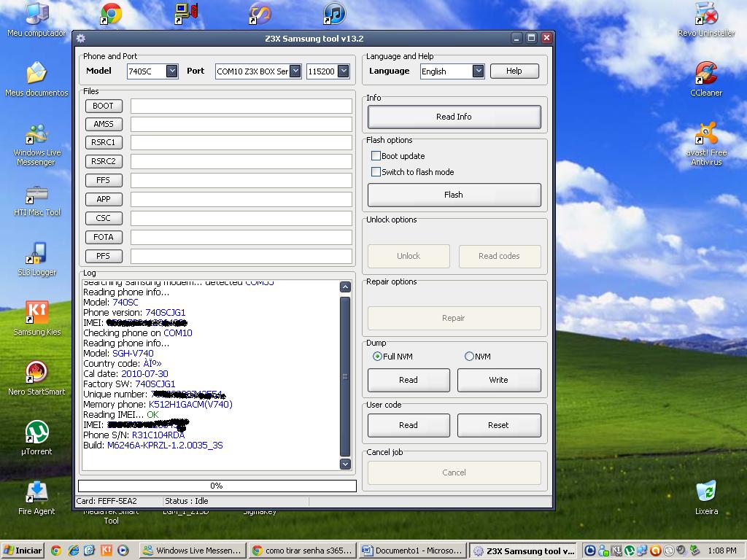The width and height of the screenshot is (747, 560).
Task: Open the Meus documentos folder icon
Action: point(36,79)
